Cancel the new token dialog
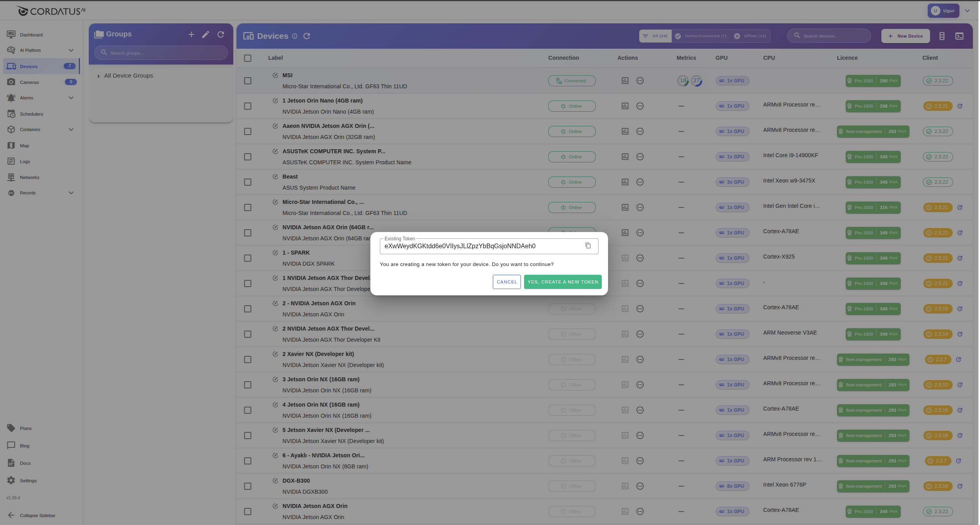The height and width of the screenshot is (525, 980). pos(507,282)
